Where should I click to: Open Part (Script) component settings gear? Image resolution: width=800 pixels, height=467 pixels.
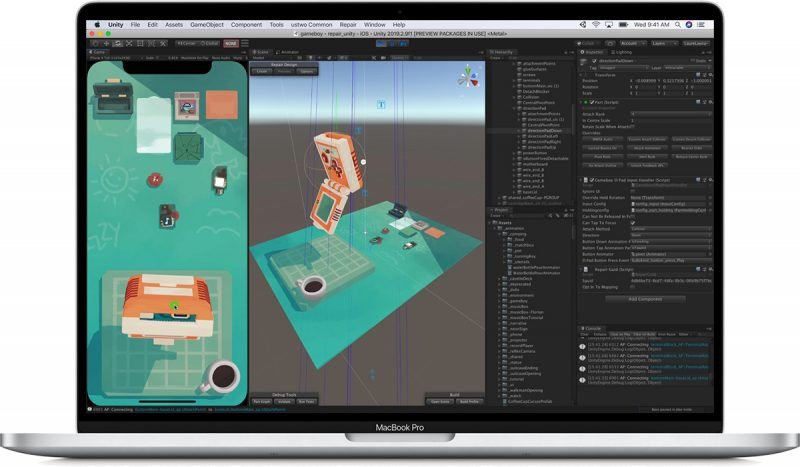(x=710, y=102)
